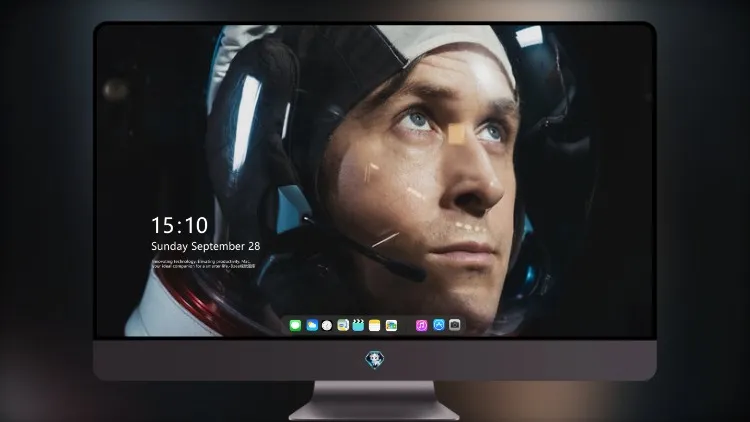Screen dimensions: 750x422
Task: Open the Maps icon in the dock
Action: pyautogui.click(x=343, y=325)
